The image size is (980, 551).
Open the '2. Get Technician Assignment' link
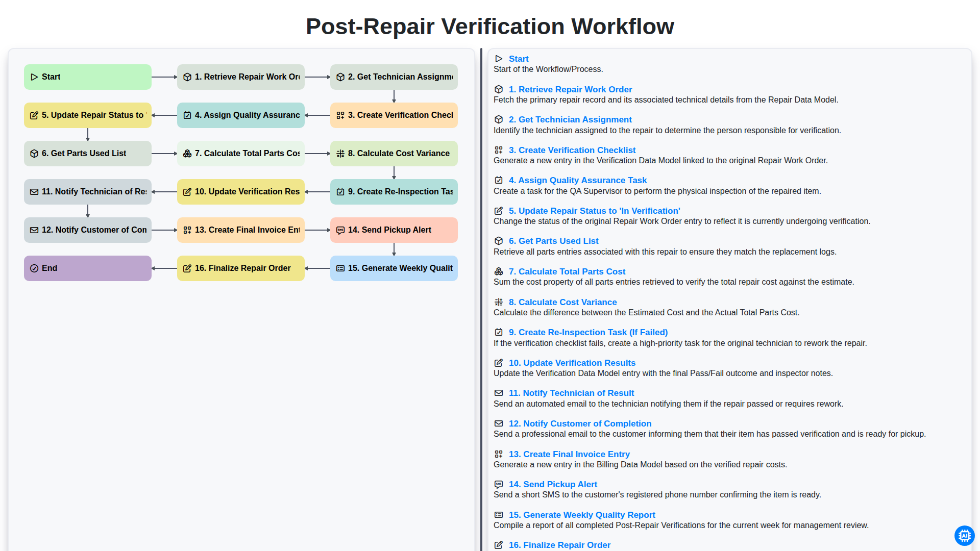(x=570, y=119)
